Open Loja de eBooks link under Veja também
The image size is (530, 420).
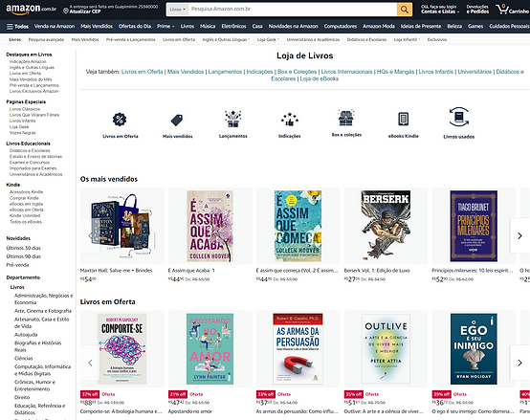(x=320, y=78)
